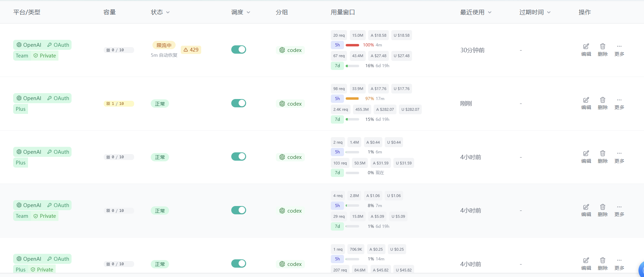Open 更多 menu for the 限流中 account
Screen dimensions: 644x277
coord(619,50)
